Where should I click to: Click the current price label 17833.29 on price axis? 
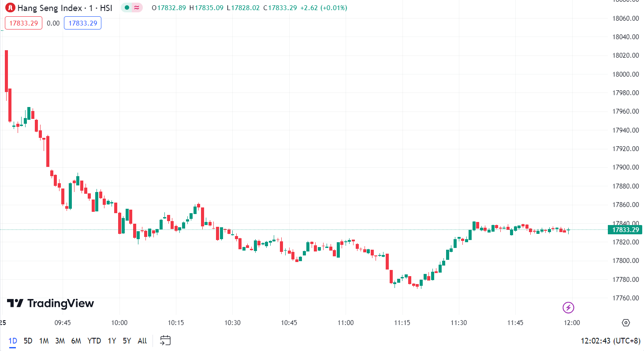[625, 229]
